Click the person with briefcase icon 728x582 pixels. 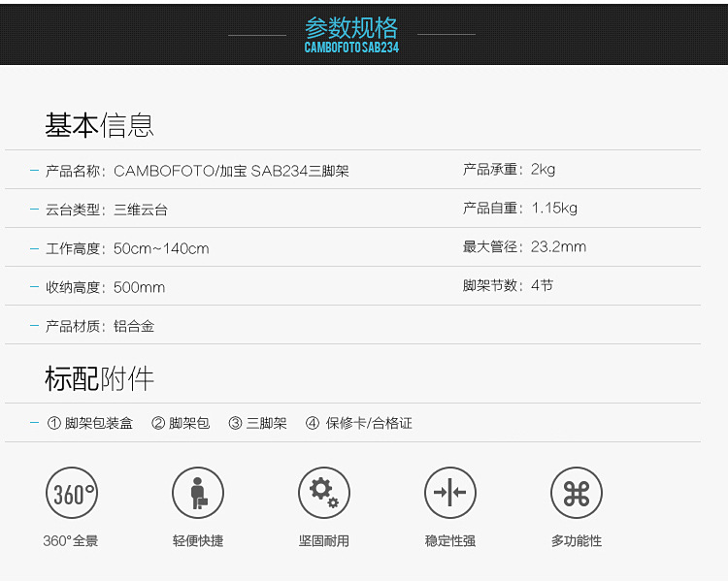pos(198,493)
